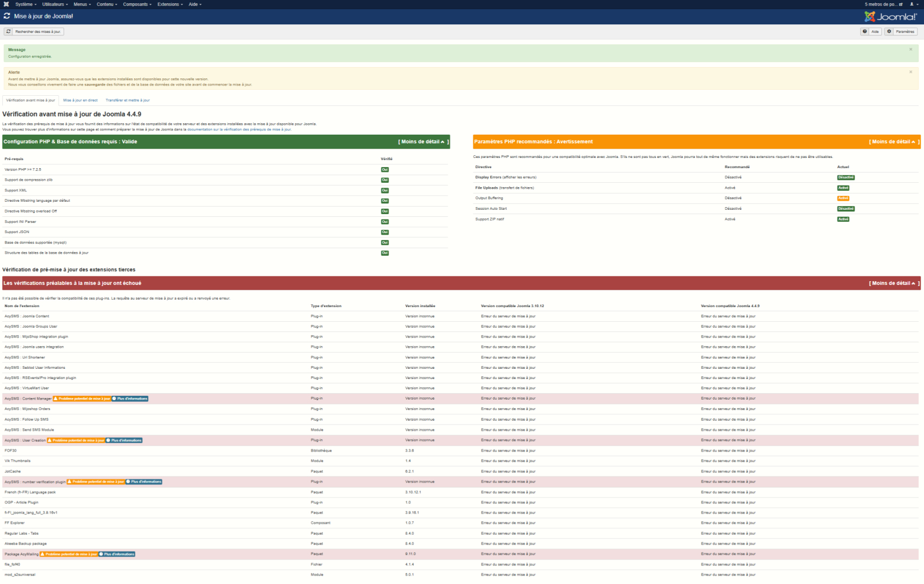Viewport: 924px width, 584px height.
Task: Click 'Plus d'informations' on 'AcySMS : Content Manager' row
Action: point(130,399)
